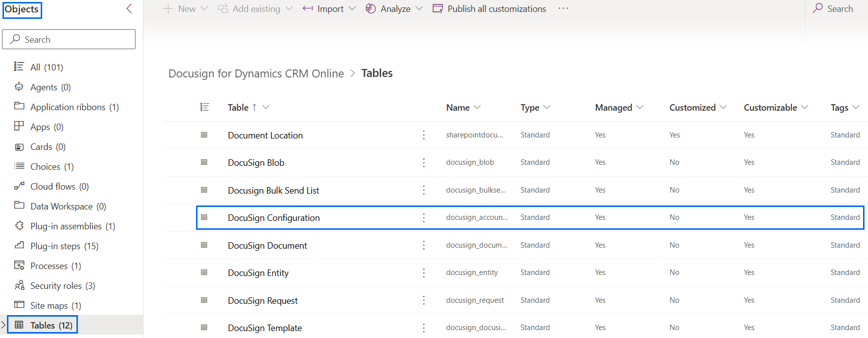This screenshot has height=338, width=868.
Task: Click the Security roles people icon
Action: pyautogui.click(x=19, y=285)
